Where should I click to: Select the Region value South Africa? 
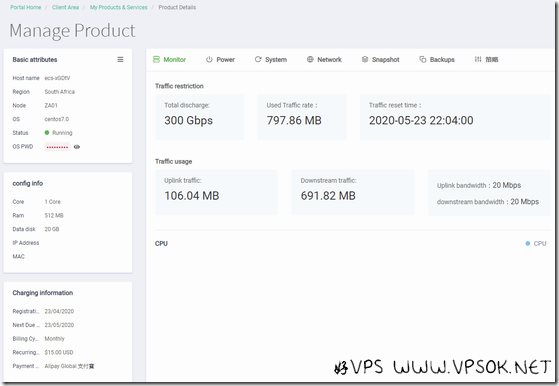tap(60, 92)
